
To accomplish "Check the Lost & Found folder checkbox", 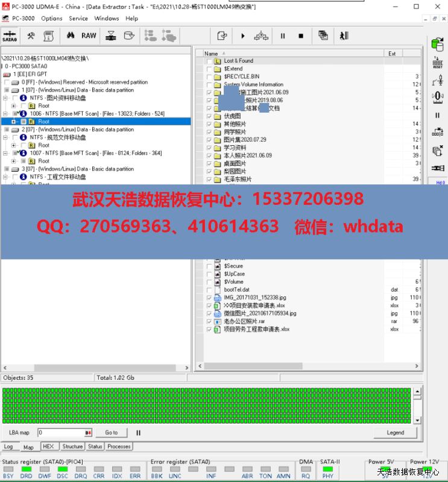I will (x=209, y=61).
